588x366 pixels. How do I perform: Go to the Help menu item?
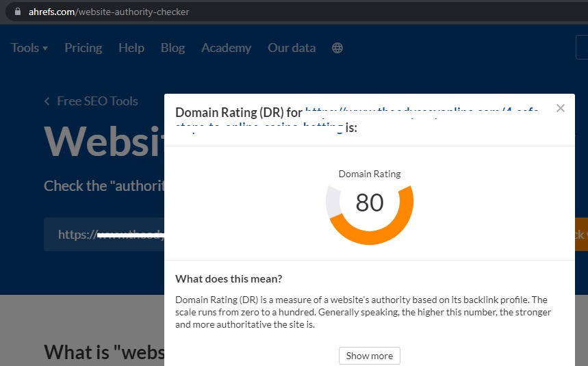(x=131, y=48)
